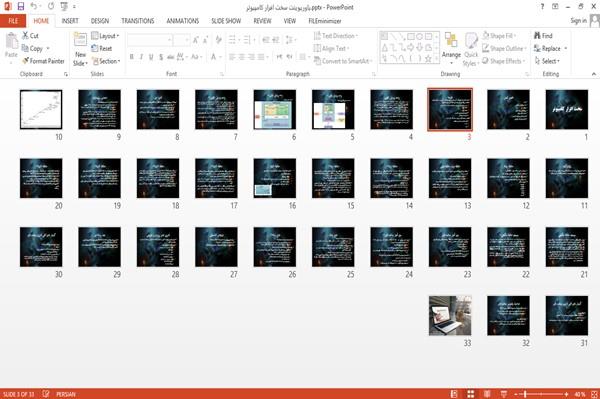Reset the slide layout
The image size is (600, 399).
102,48
